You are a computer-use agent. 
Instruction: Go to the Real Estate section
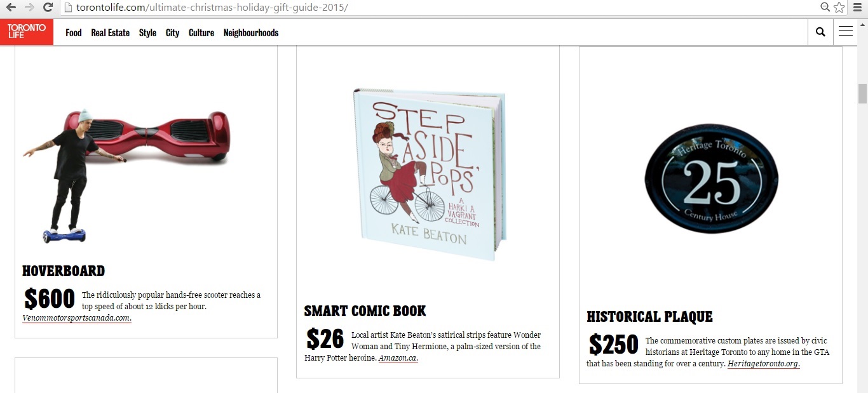[110, 33]
